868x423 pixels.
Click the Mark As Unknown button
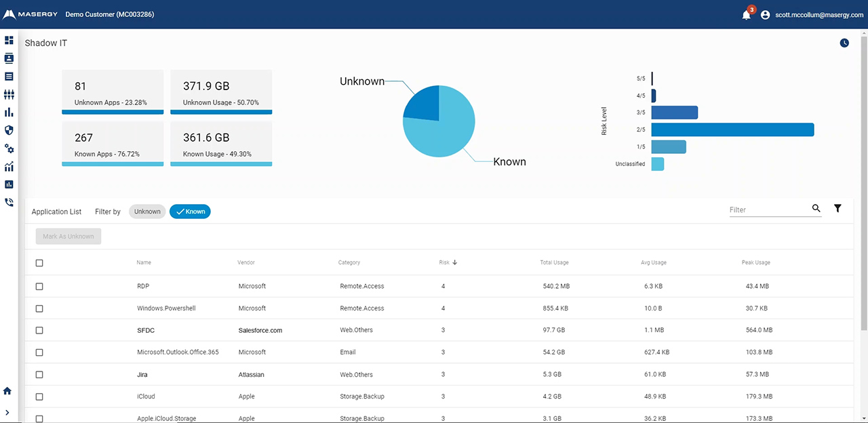coord(68,236)
